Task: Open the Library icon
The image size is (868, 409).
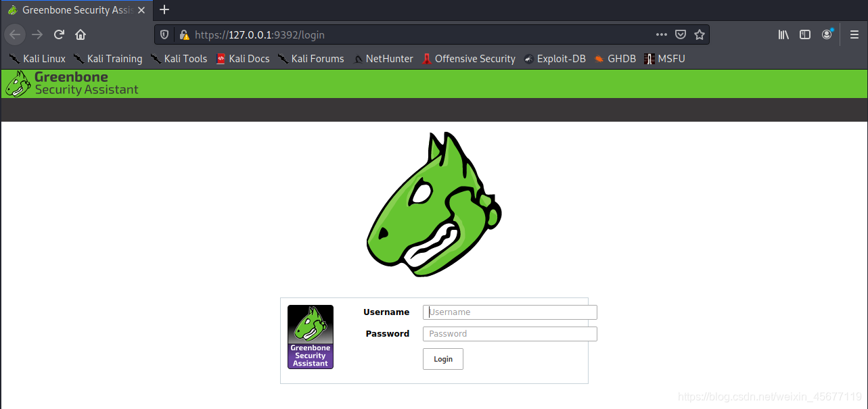Action: [x=783, y=34]
